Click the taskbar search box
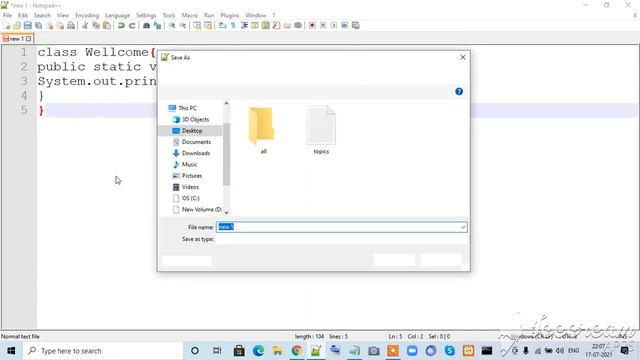 (103, 351)
